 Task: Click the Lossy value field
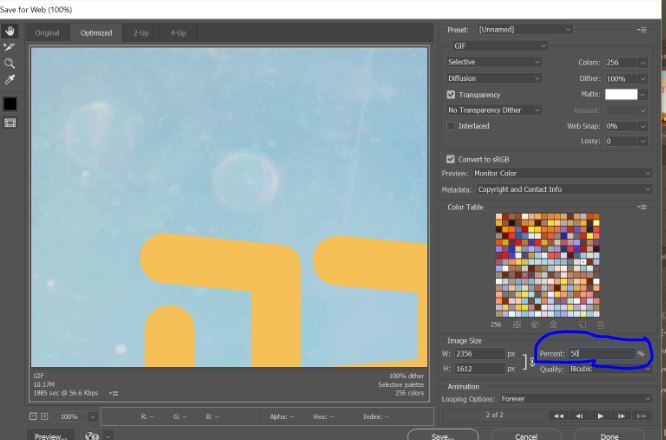(621, 141)
